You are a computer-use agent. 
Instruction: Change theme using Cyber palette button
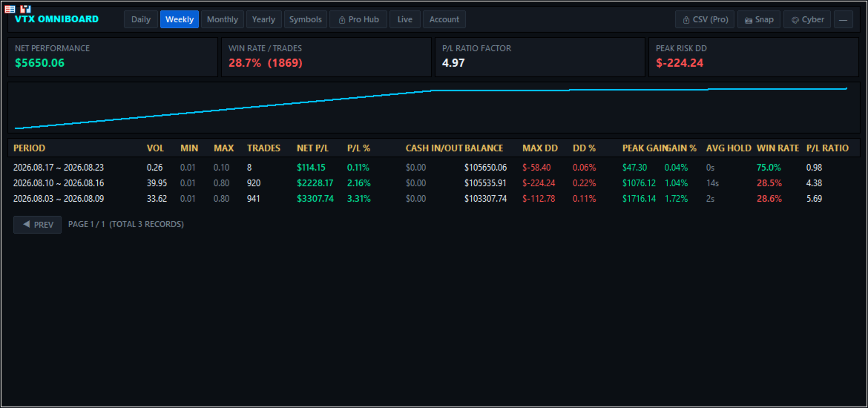pyautogui.click(x=807, y=19)
